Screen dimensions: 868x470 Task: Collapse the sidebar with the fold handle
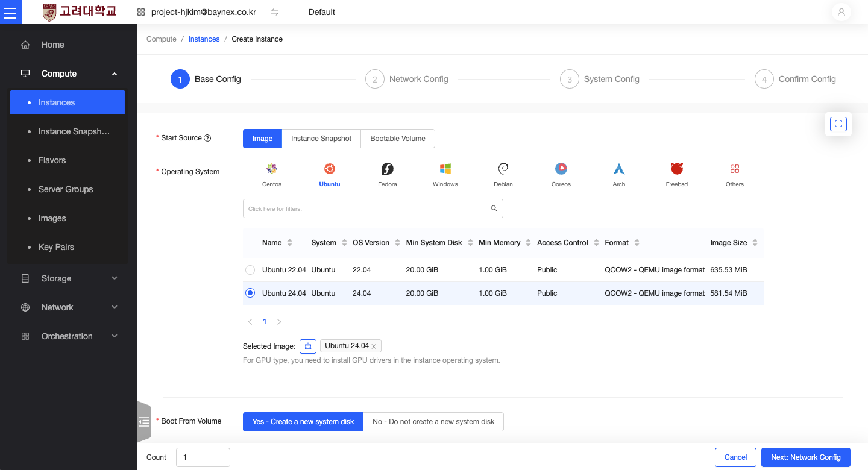(x=143, y=422)
